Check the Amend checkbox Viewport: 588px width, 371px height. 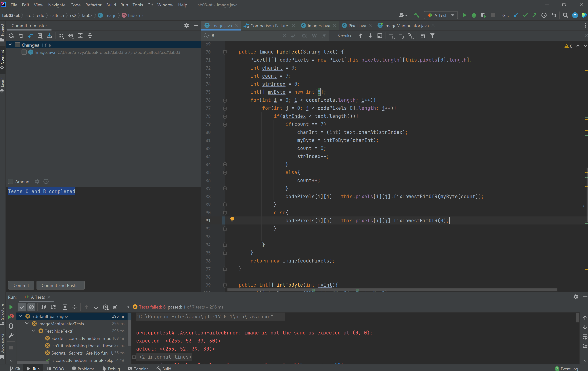[11, 181]
